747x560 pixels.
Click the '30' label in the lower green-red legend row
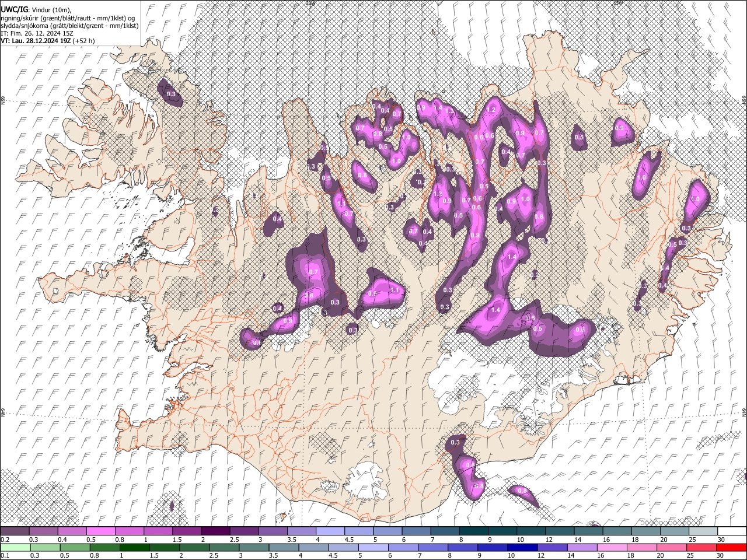click(721, 556)
